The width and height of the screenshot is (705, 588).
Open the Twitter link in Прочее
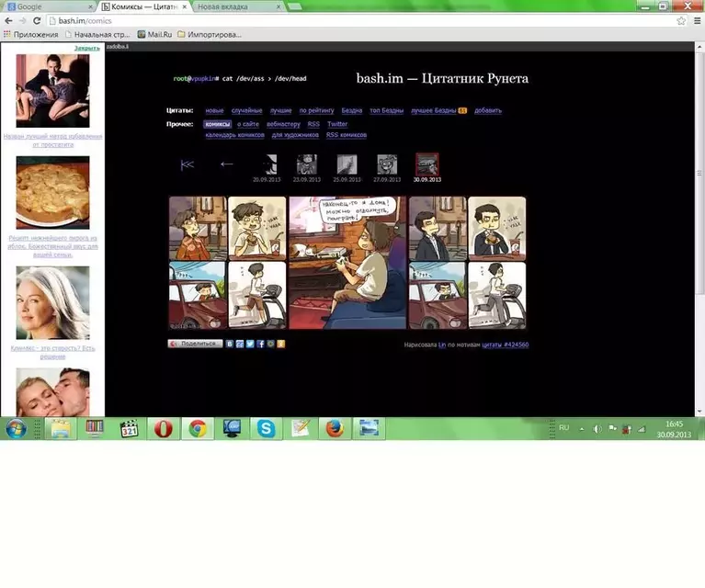coord(337,124)
